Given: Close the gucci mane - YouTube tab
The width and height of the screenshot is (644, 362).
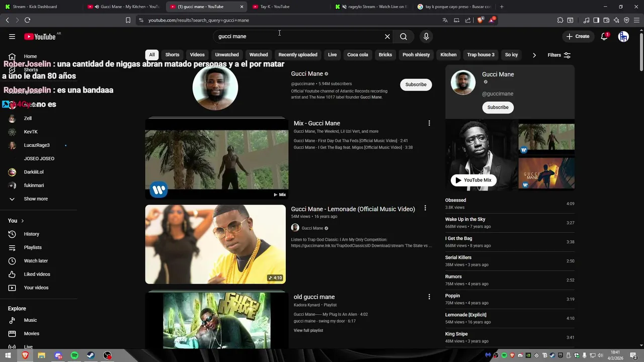Looking at the screenshot, I should 242,7.
